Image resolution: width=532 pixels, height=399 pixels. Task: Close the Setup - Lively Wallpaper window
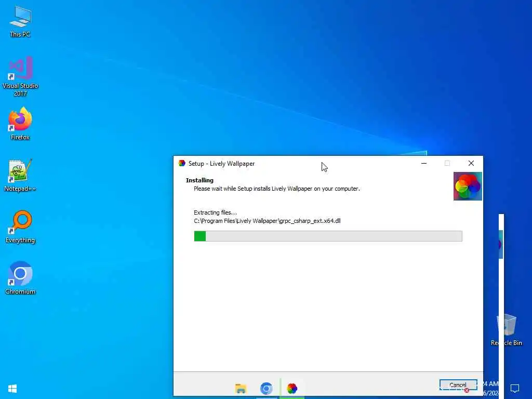point(471,163)
